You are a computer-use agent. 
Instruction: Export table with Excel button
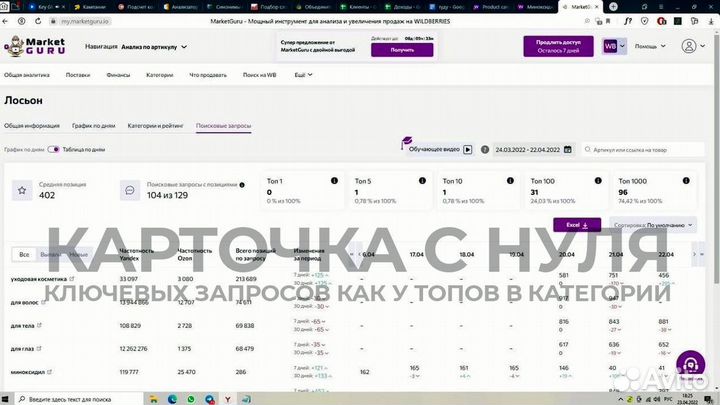pyautogui.click(x=577, y=225)
